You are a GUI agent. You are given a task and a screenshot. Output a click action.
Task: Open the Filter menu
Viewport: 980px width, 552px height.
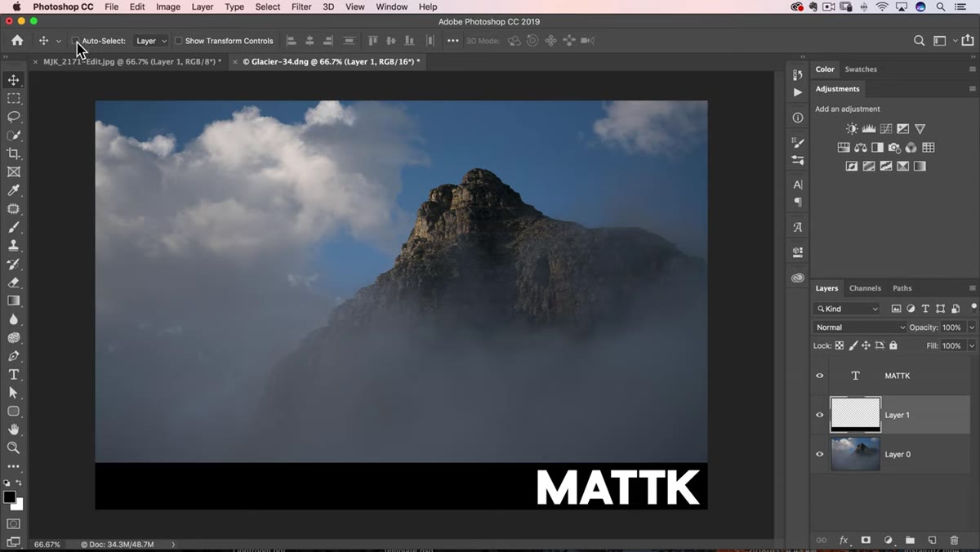(x=301, y=7)
